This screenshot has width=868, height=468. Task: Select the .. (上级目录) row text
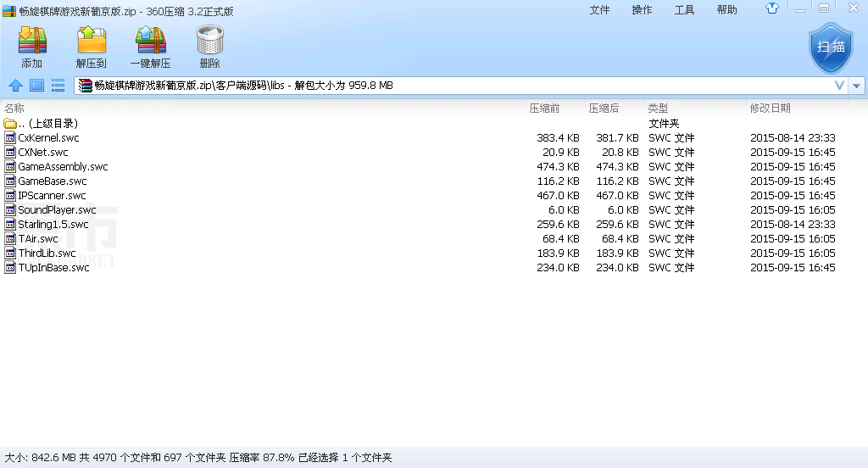point(48,123)
